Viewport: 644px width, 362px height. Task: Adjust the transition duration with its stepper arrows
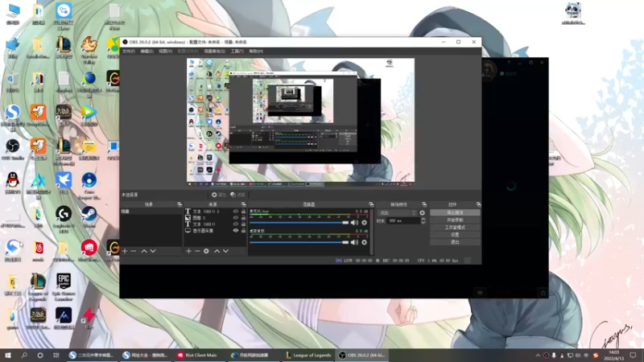423,220
